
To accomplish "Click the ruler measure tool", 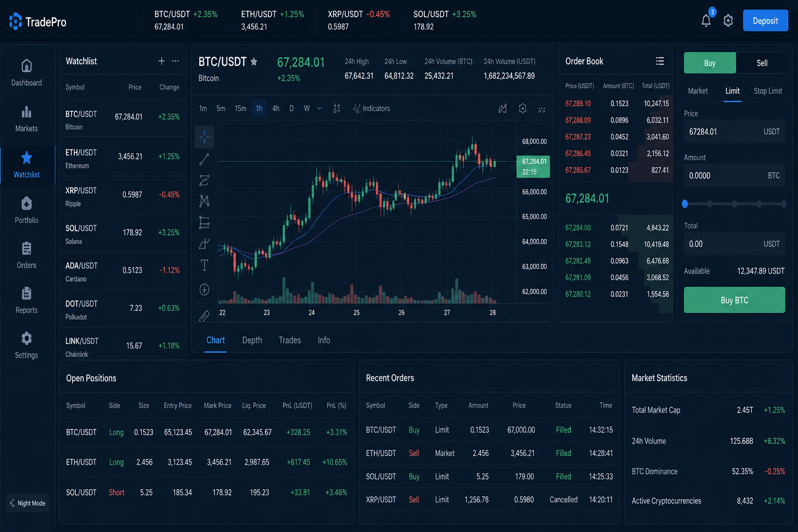I will coord(204,315).
